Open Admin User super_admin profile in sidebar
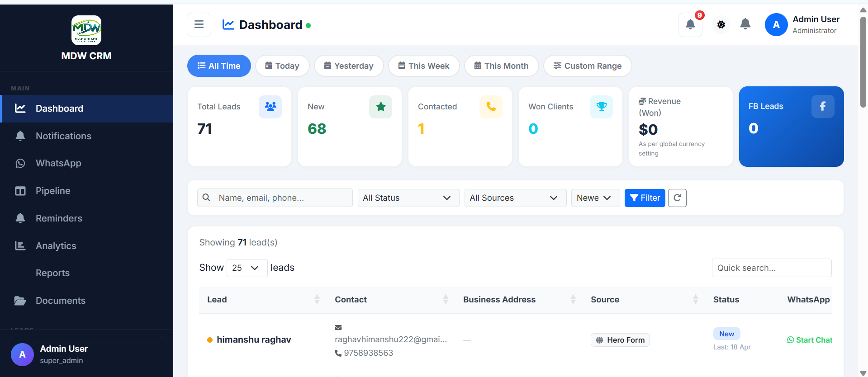 point(86,354)
